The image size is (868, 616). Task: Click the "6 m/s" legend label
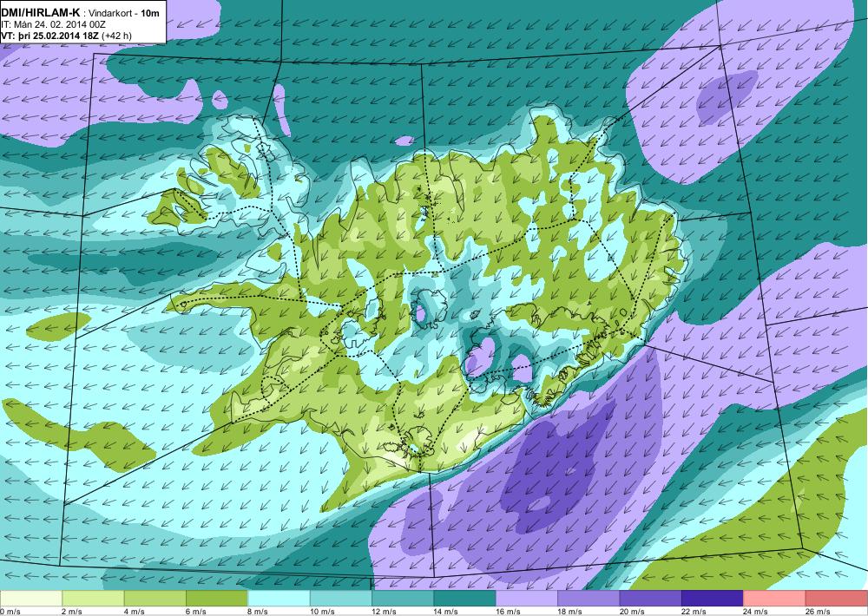tap(195, 612)
